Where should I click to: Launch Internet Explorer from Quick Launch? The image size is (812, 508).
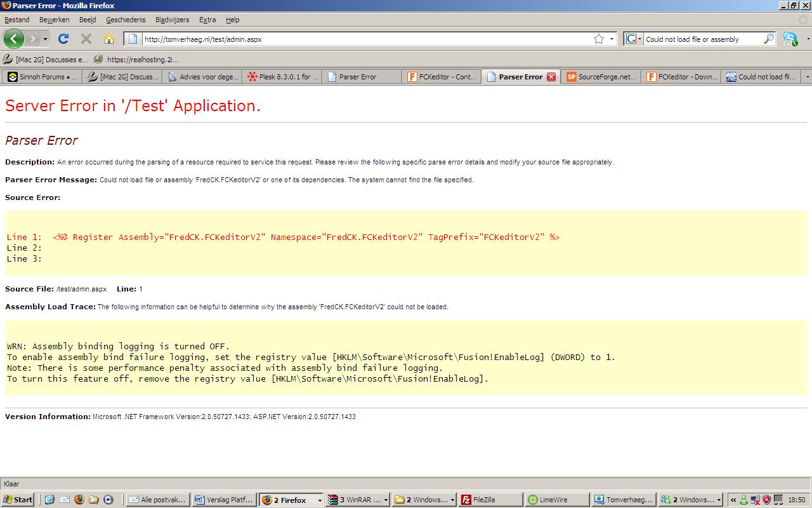click(49, 500)
